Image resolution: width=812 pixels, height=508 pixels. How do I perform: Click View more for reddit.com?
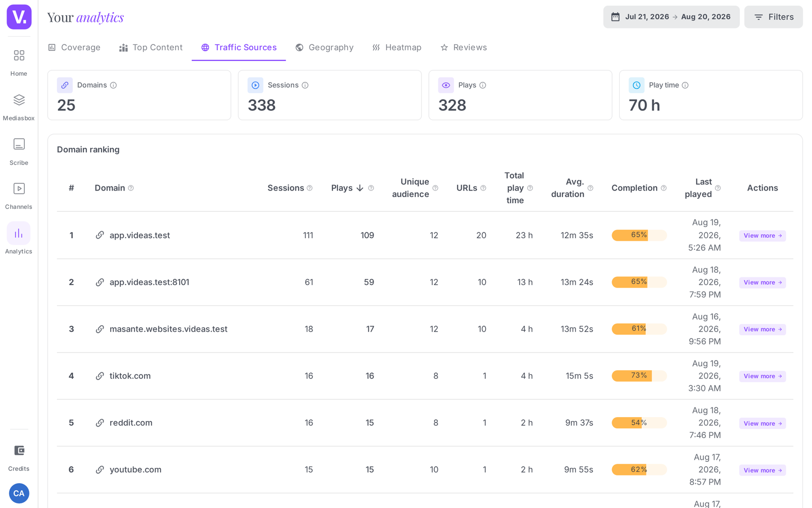[762, 423]
